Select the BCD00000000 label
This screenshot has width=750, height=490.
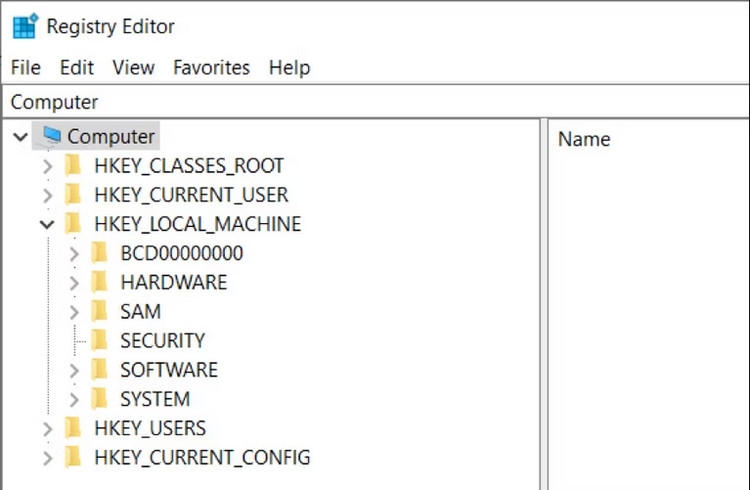pyautogui.click(x=182, y=254)
